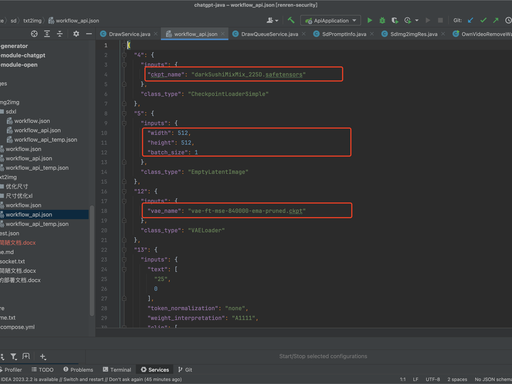Click the Profile run icon
The image size is (512, 384).
[x=407, y=20]
